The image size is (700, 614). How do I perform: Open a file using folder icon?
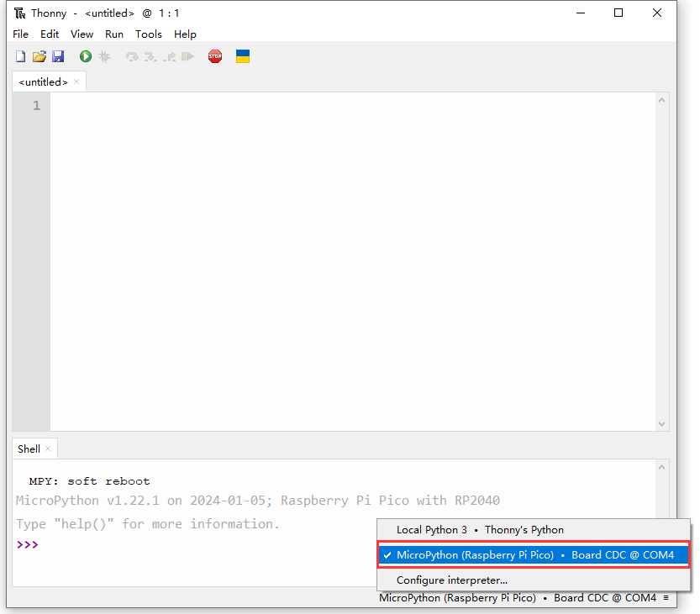tap(39, 56)
